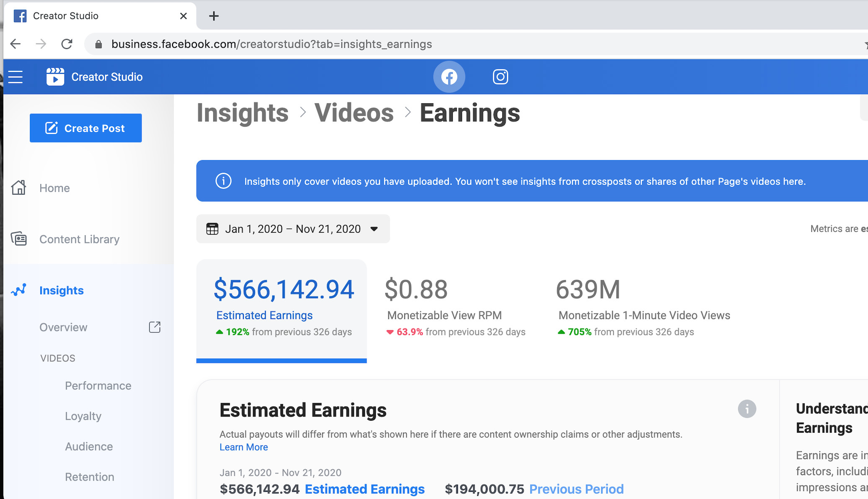Click the browser address bar URL
868x499 pixels.
[271, 44]
